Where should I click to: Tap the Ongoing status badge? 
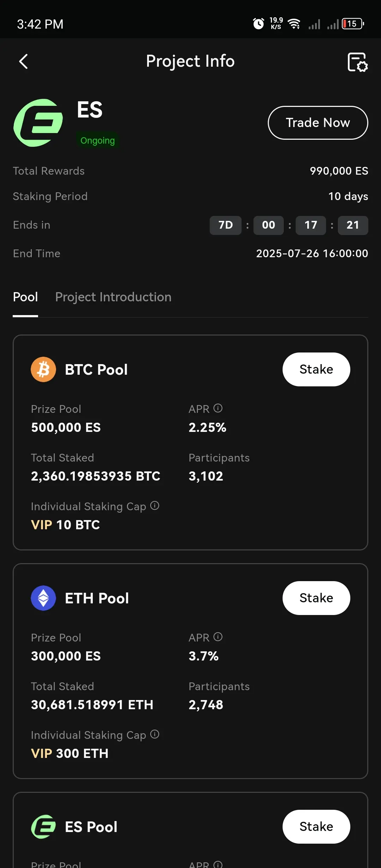coord(98,140)
